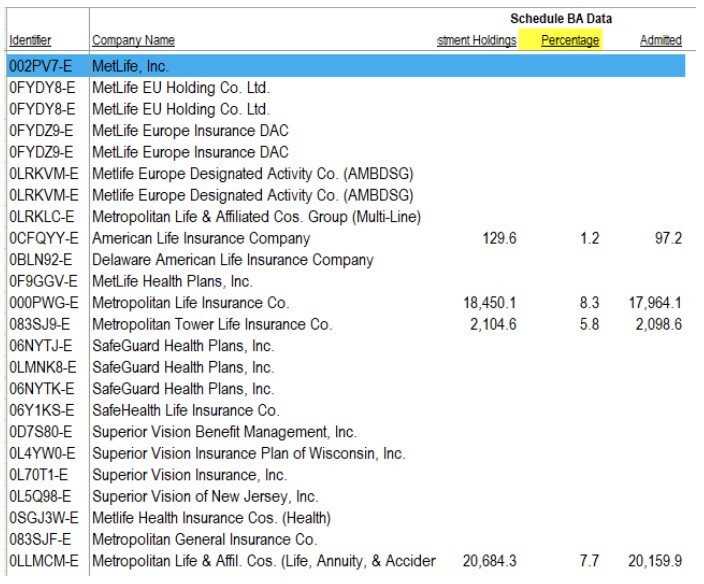Click identifier 0BLN92-E
Image resolution: width=704 pixels, height=584 pixels.
pyautogui.click(x=40, y=260)
